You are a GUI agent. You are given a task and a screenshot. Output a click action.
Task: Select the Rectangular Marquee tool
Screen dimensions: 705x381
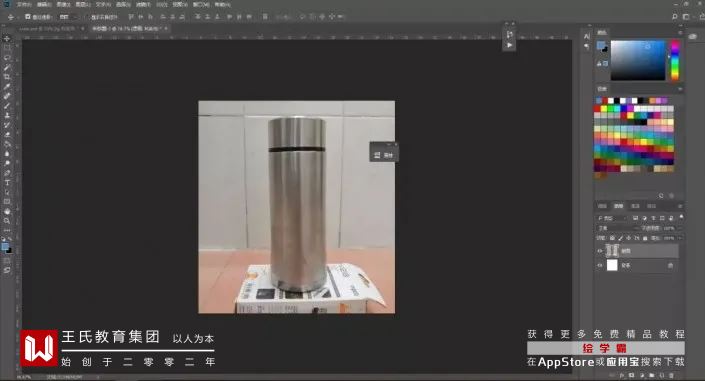[x=7, y=48]
